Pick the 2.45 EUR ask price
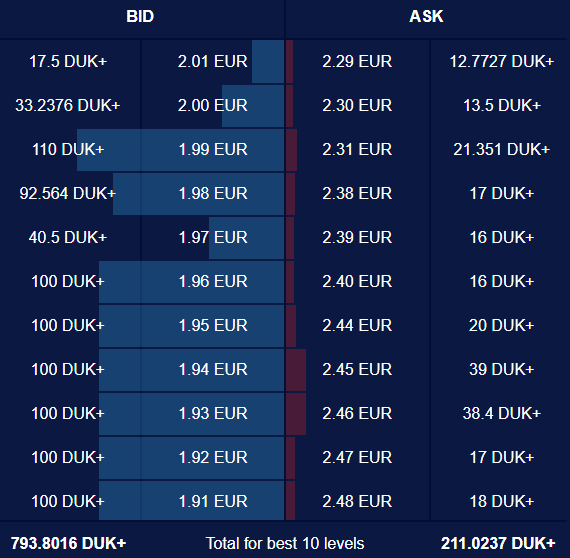Screen dimensions: 570x558 [357, 369]
